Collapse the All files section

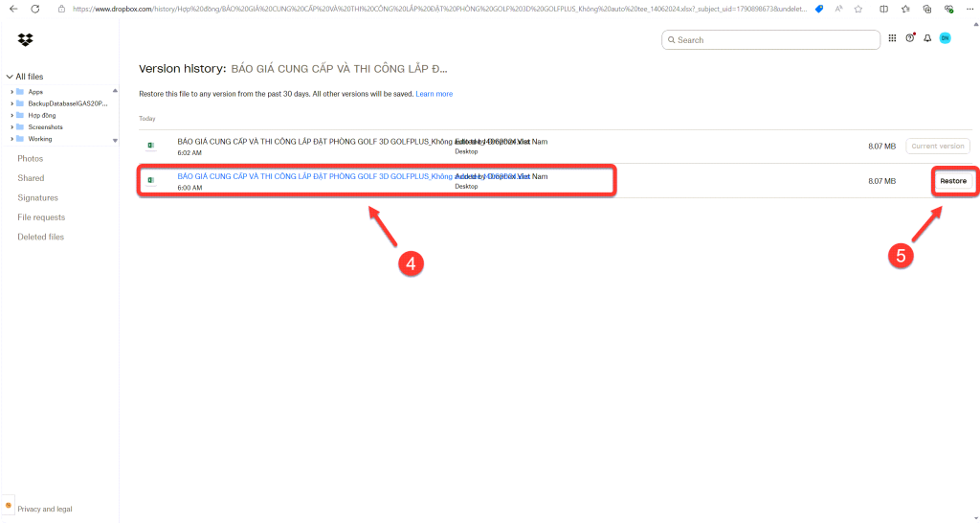(x=10, y=77)
